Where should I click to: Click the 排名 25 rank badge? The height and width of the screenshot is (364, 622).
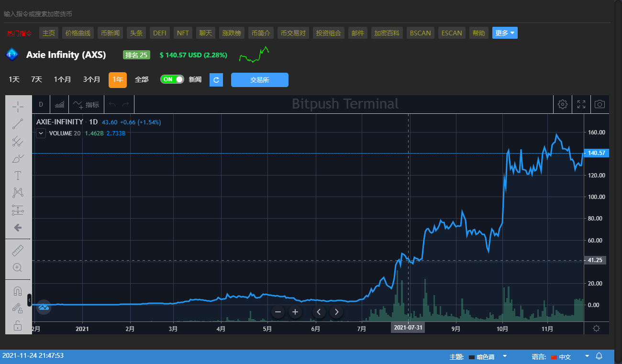[136, 55]
